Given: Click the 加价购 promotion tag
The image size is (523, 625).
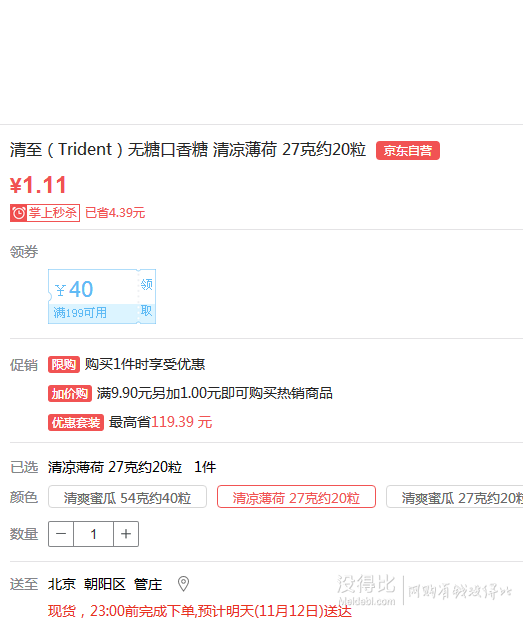Looking at the screenshot, I should click(x=70, y=393).
